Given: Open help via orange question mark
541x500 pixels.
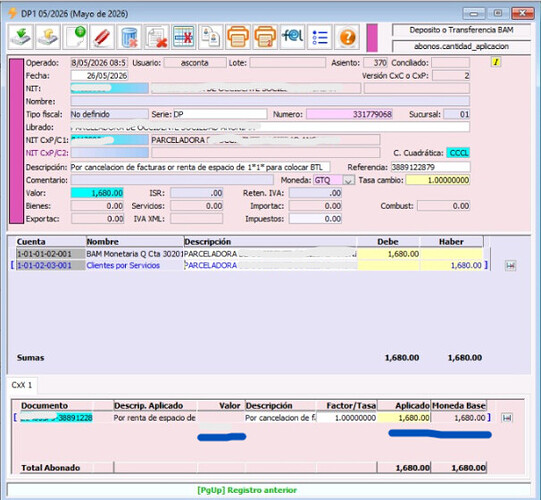Looking at the screenshot, I should coord(347,36).
